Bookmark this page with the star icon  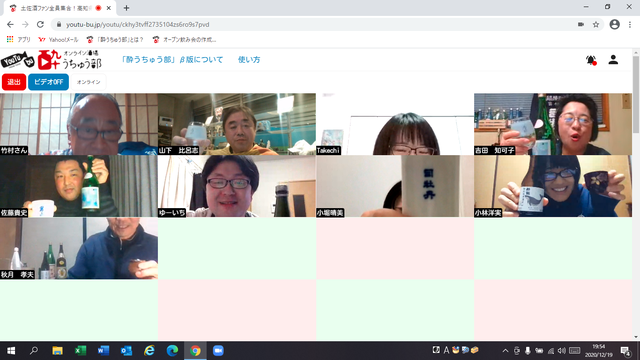596,24
